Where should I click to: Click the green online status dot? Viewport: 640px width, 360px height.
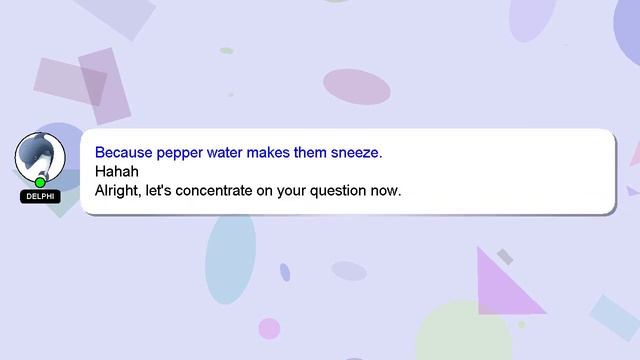pos(40,182)
